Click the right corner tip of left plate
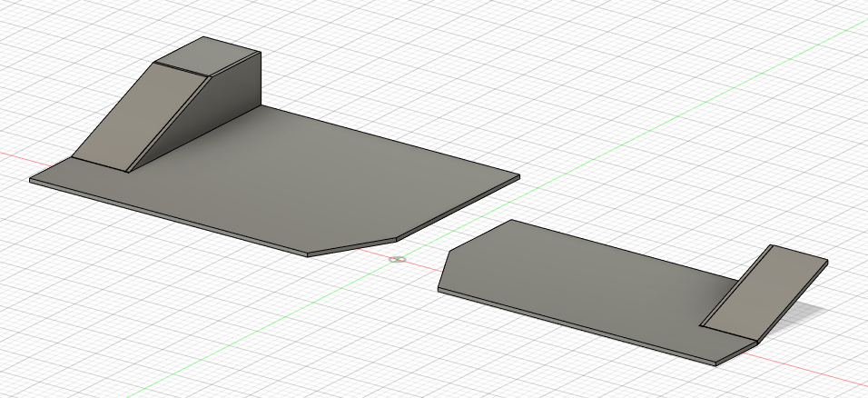The image size is (868, 398). tap(519, 177)
